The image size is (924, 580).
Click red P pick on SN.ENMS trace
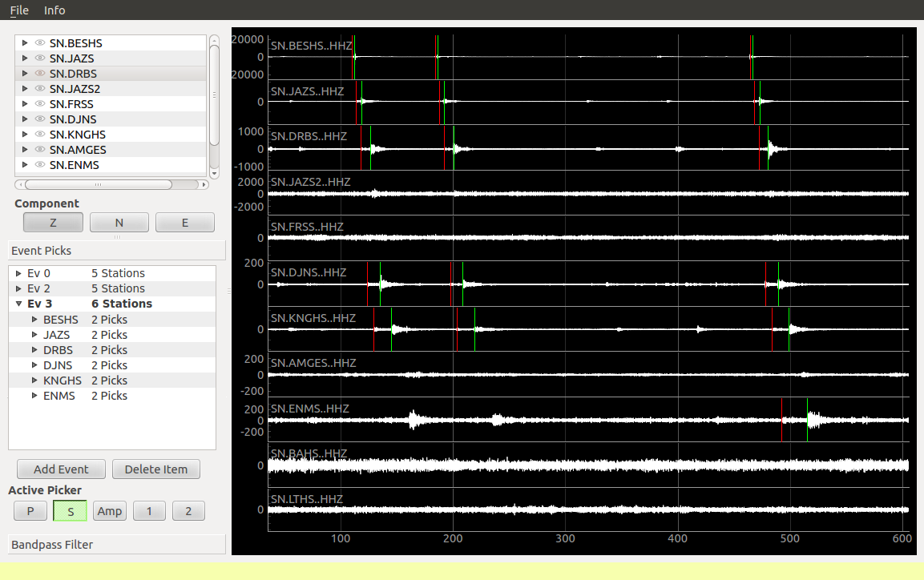tap(781, 420)
